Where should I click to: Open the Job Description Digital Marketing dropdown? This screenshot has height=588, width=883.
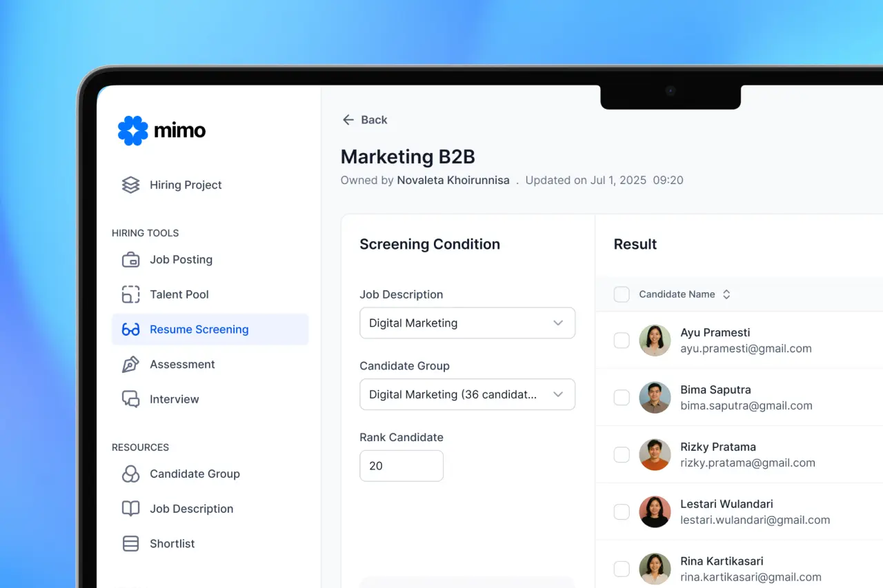coord(467,323)
